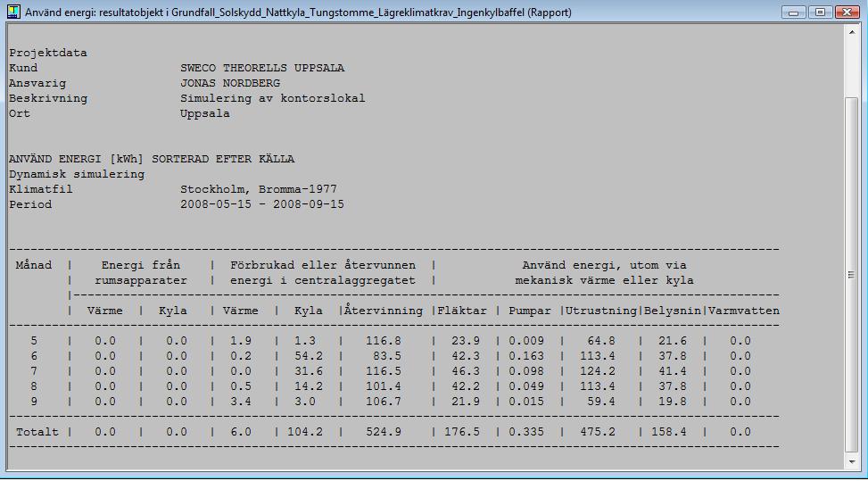Click the 'Återvinning' column header

click(383, 310)
